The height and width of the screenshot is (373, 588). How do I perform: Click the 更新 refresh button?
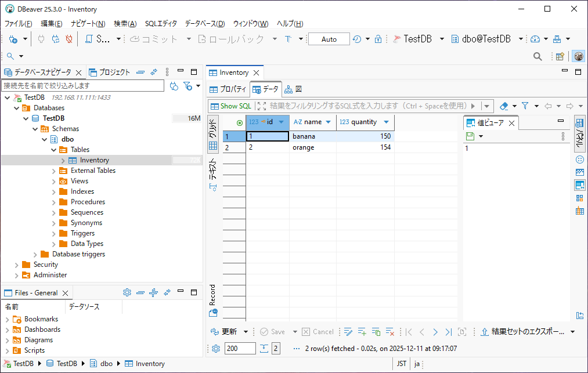click(224, 332)
